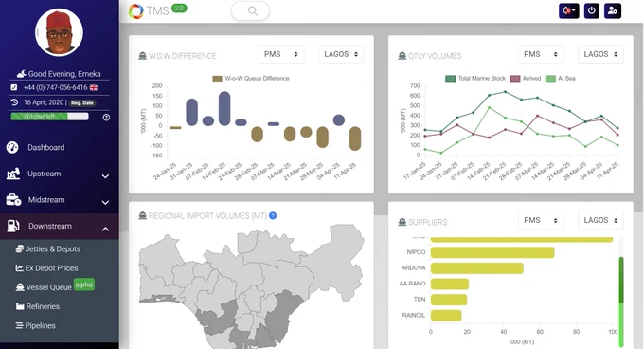644x349 pixels.
Task: Click the UK flag icon
Action: (94, 87)
